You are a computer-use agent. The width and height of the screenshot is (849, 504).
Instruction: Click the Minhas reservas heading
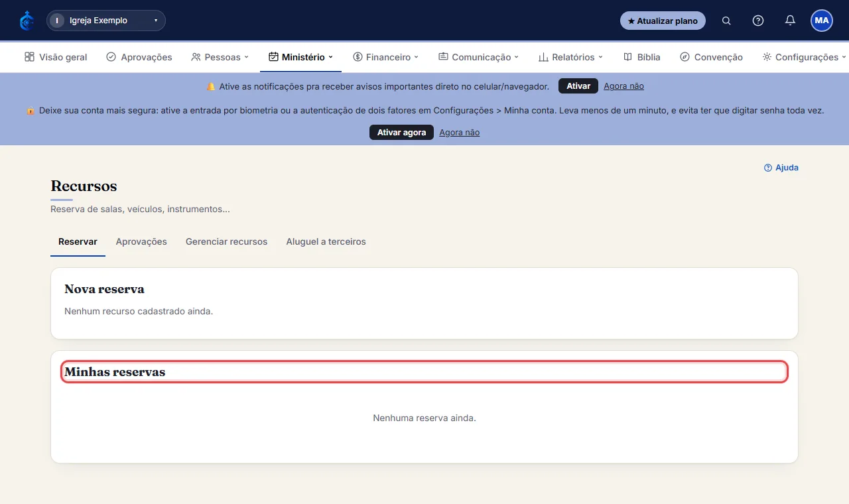coord(115,372)
